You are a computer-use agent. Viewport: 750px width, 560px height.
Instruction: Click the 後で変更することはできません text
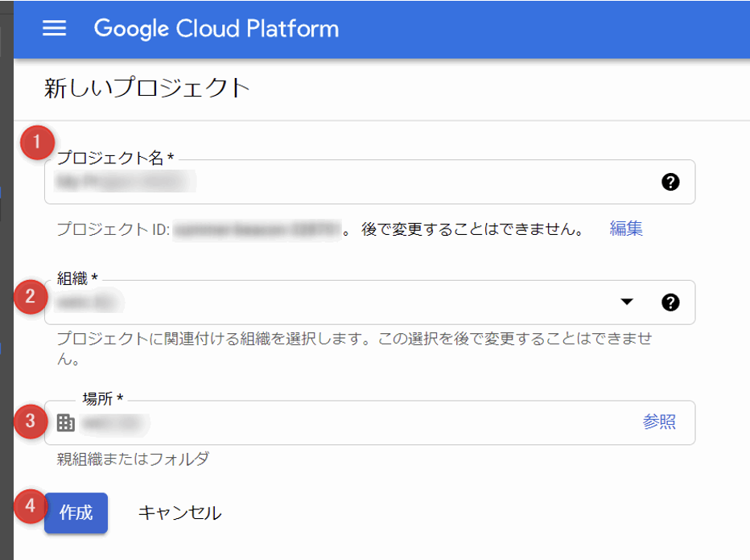point(472,229)
